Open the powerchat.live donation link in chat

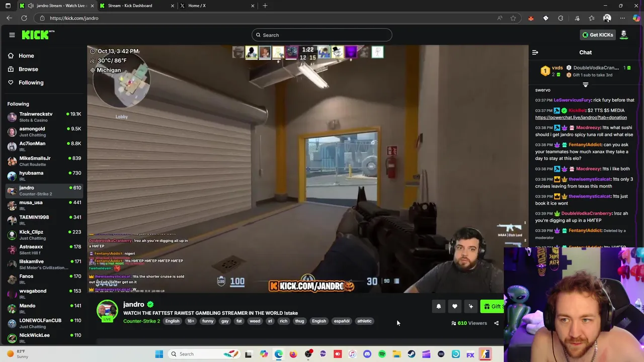[581, 118]
